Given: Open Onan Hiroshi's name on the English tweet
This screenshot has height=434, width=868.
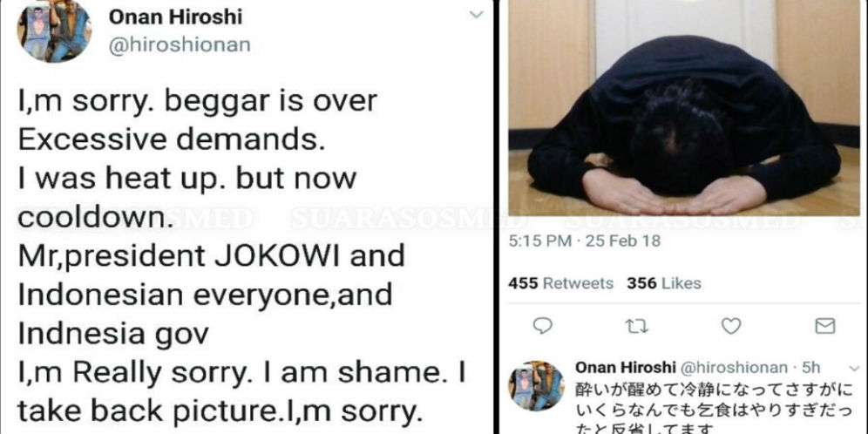Looking at the screenshot, I should [175, 17].
